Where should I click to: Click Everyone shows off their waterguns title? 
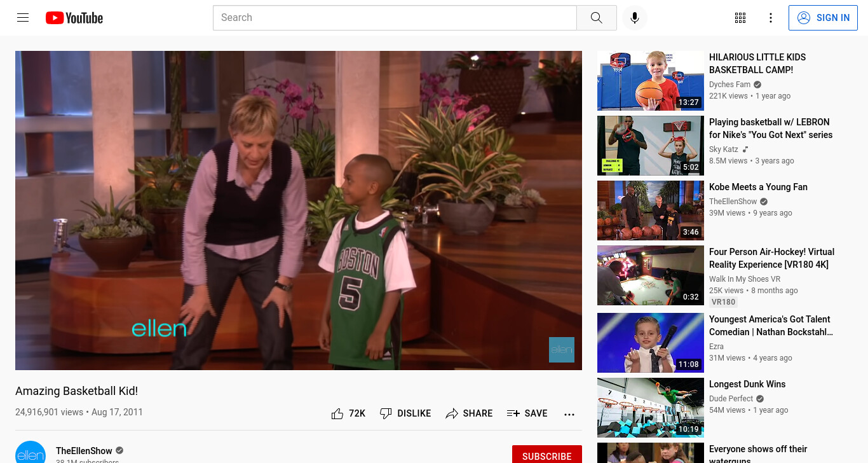758,454
